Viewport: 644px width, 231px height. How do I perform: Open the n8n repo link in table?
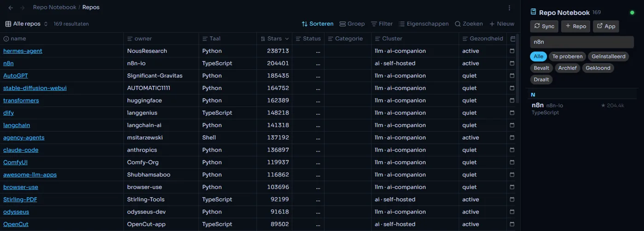pos(8,63)
